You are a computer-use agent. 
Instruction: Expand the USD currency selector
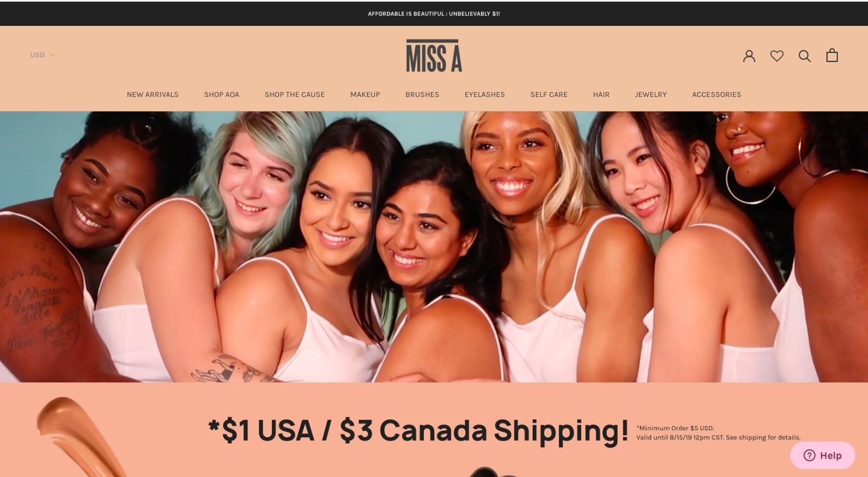pos(42,55)
